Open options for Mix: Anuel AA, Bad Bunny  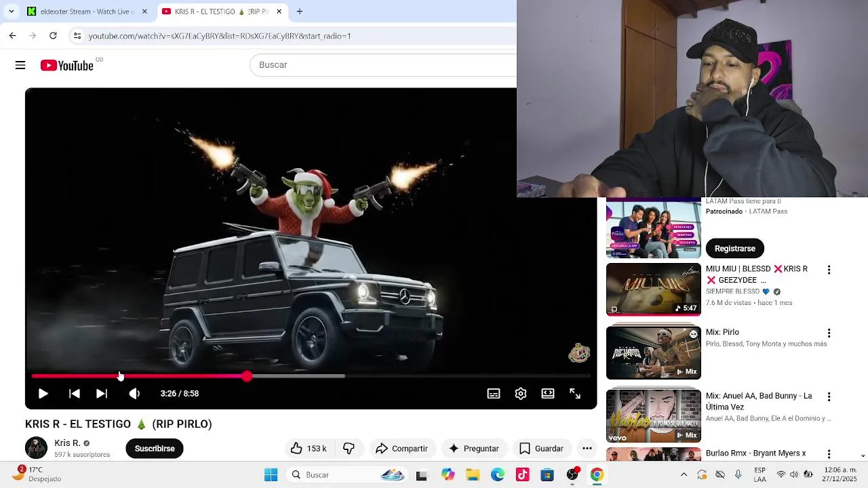829,397
